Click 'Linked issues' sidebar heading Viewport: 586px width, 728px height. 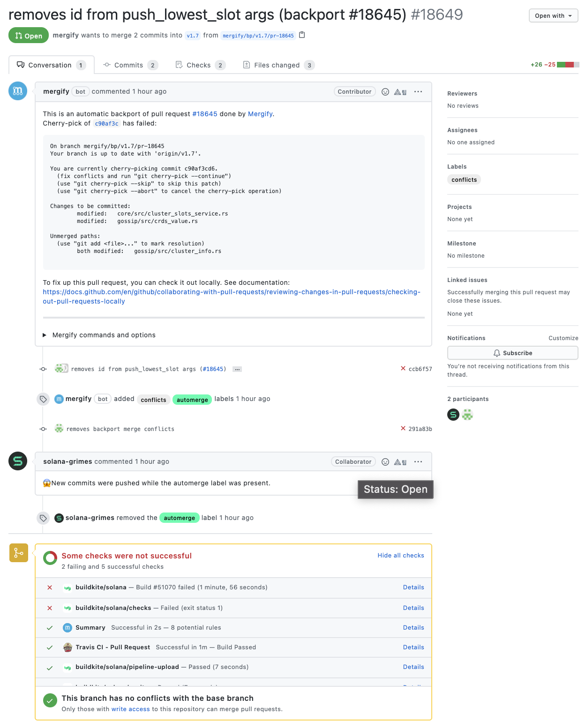click(467, 280)
